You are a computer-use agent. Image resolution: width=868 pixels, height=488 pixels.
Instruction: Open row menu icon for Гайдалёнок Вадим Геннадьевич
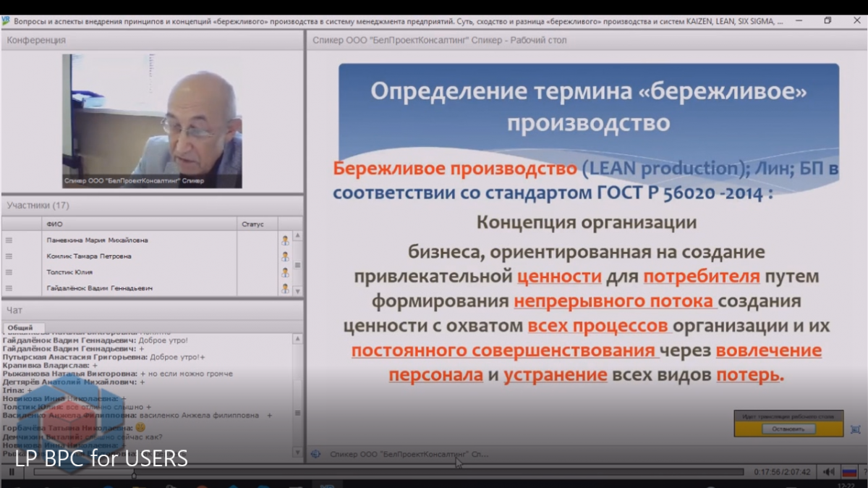9,288
